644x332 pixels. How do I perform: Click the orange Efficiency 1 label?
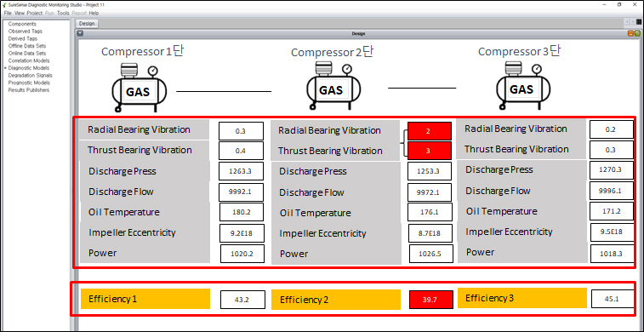(145, 299)
